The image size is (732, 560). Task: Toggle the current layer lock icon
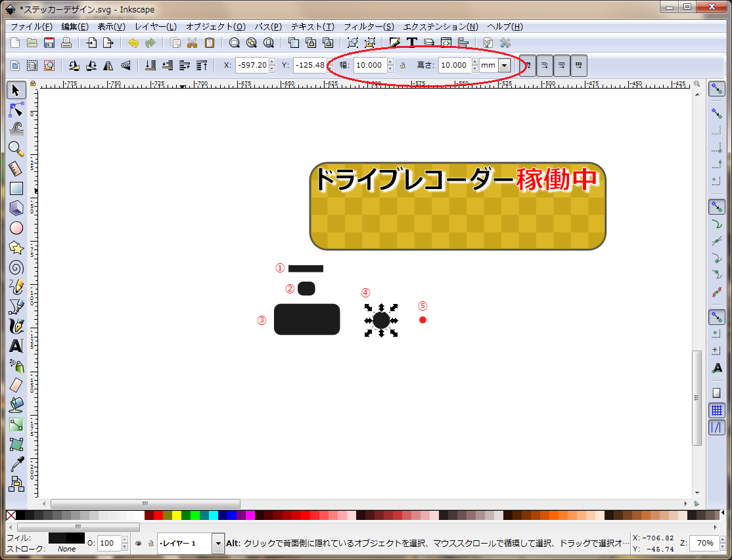[x=150, y=544]
